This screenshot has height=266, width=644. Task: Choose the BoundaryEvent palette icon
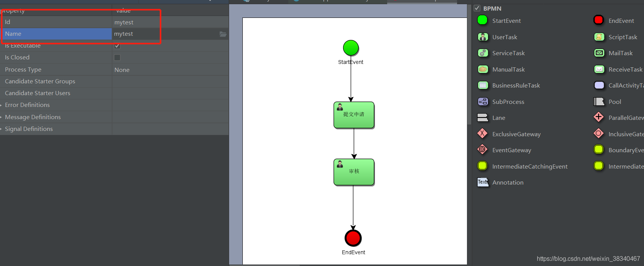tap(598, 150)
